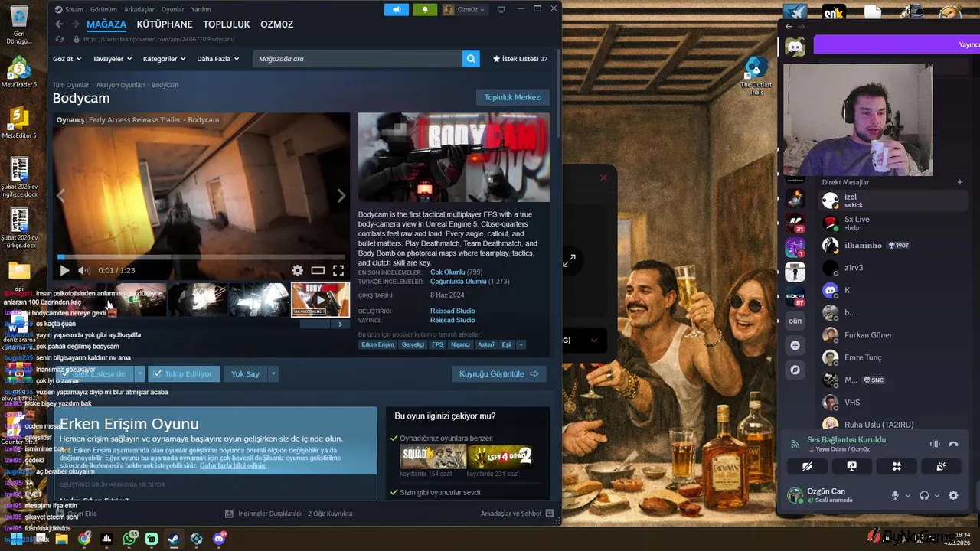
Task: Expand Tavsiyeler dropdown menu
Action: 112,59
